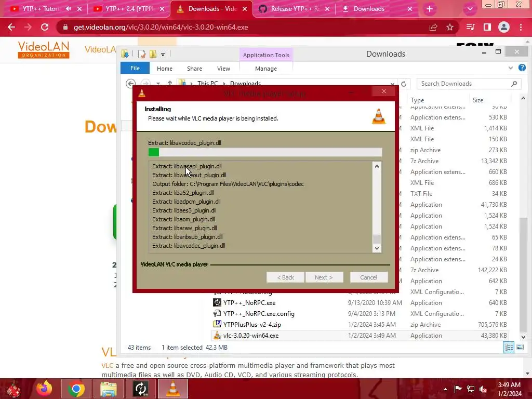Sort by the Size column header
Screen dimensions: 532x399
point(478,100)
